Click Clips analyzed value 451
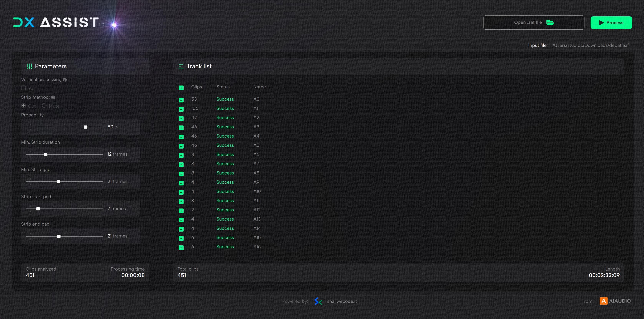 pos(30,275)
